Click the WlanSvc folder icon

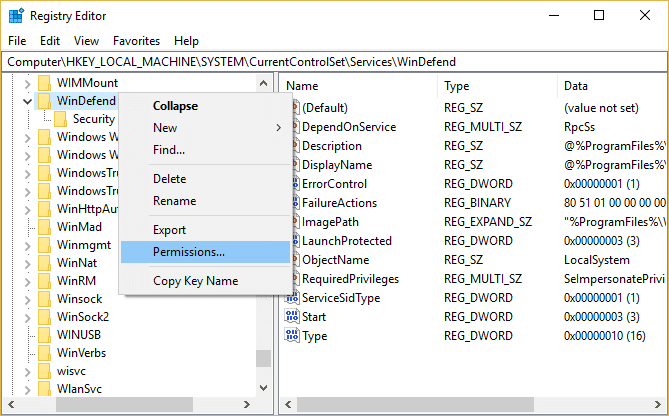pos(44,389)
